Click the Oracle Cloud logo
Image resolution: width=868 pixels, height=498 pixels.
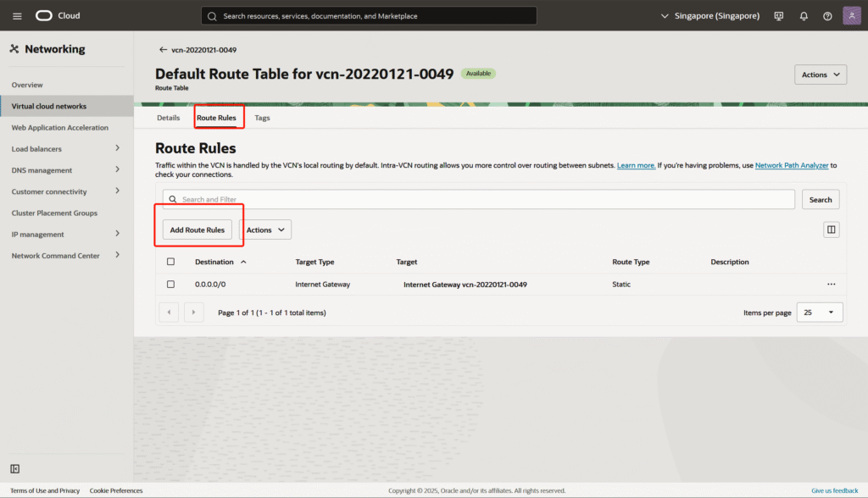point(58,16)
